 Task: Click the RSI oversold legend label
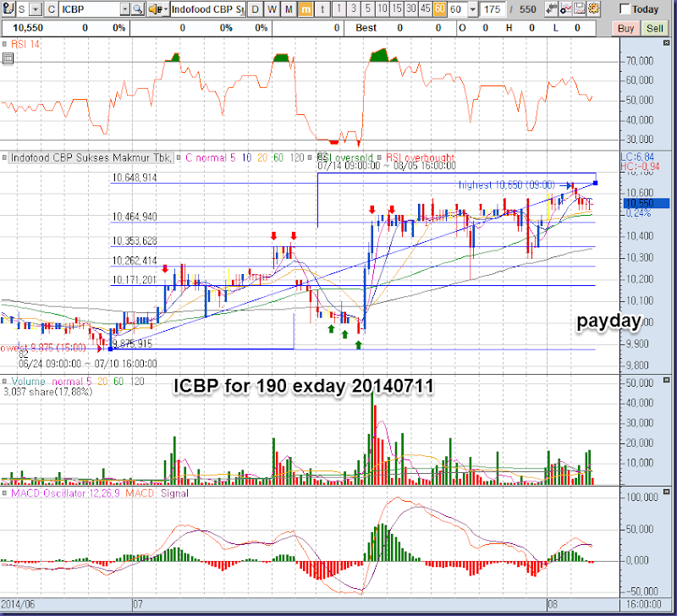tap(344, 157)
